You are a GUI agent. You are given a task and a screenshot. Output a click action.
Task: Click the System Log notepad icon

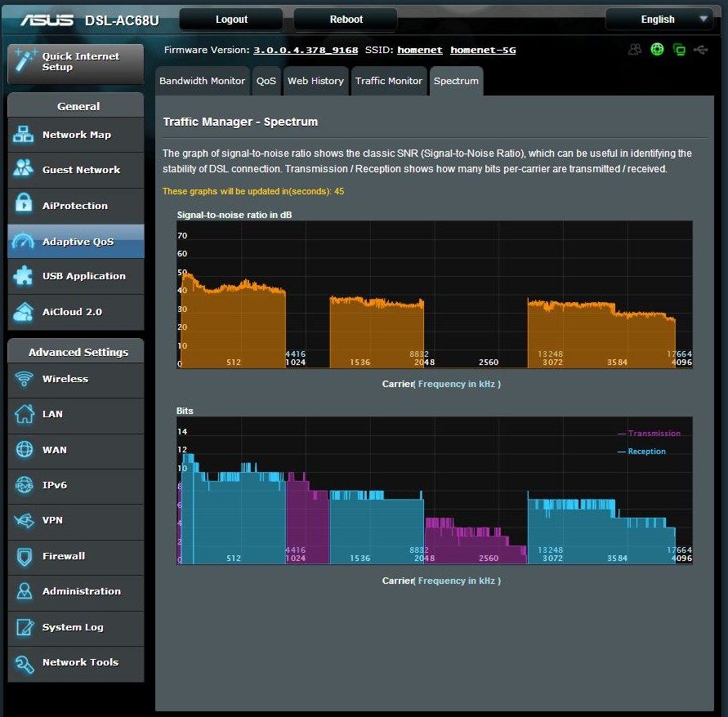[x=25, y=627]
